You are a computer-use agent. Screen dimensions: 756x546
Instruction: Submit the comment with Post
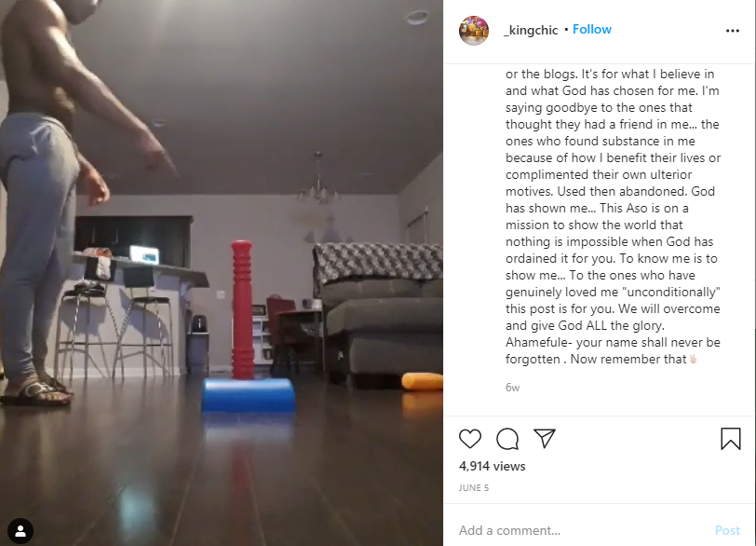pyautogui.click(x=727, y=530)
